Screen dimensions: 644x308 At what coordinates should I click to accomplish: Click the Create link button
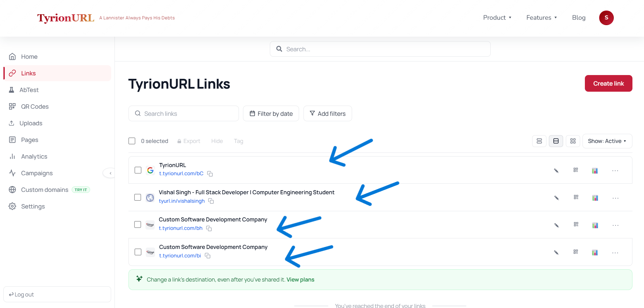pyautogui.click(x=608, y=83)
